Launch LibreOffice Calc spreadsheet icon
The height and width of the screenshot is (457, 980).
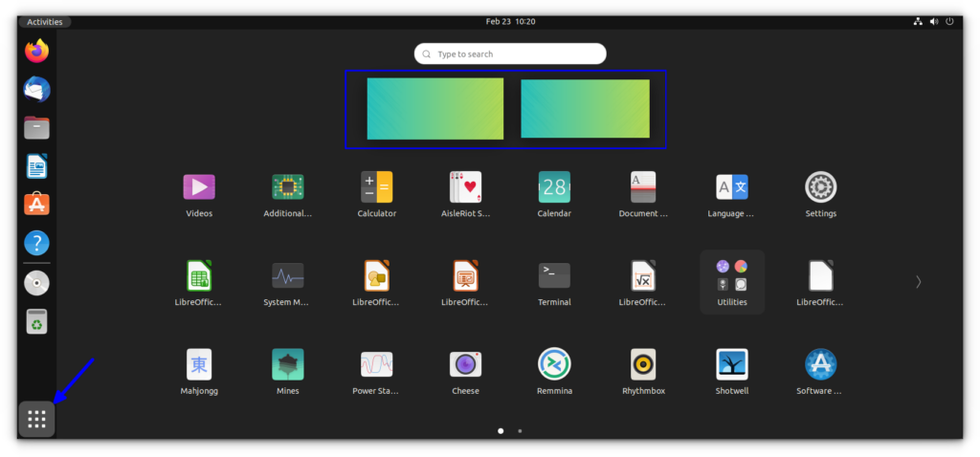[x=199, y=276]
